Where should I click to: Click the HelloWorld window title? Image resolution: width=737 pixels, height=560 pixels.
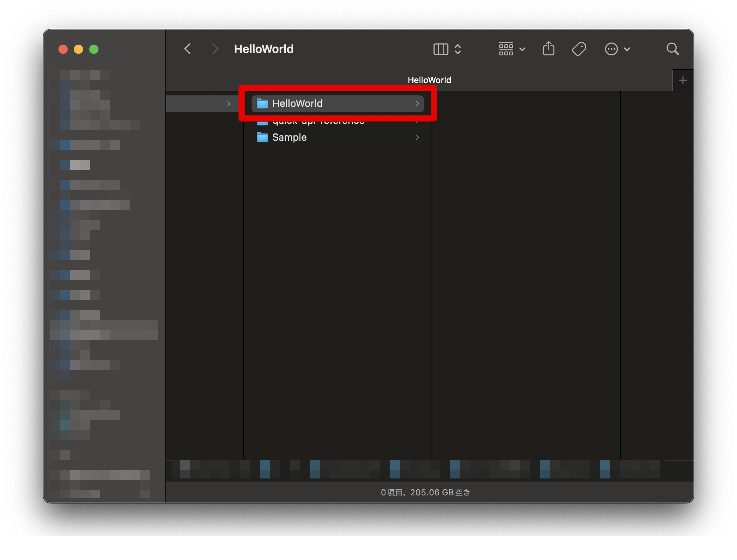point(264,49)
